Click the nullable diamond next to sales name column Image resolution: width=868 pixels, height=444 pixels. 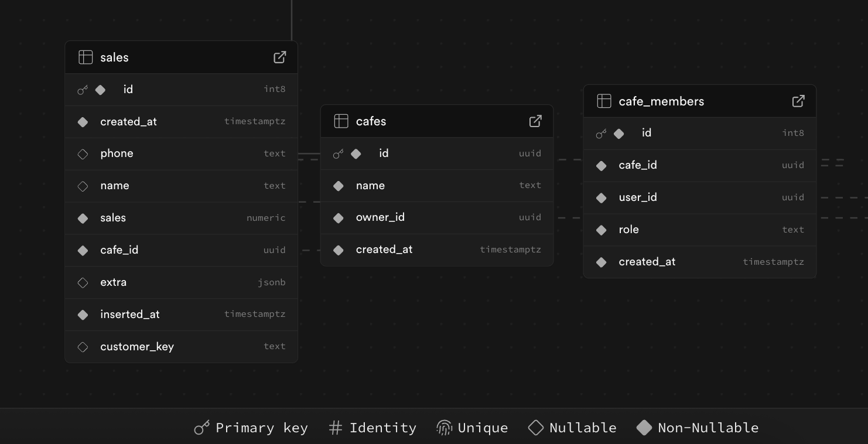click(83, 186)
